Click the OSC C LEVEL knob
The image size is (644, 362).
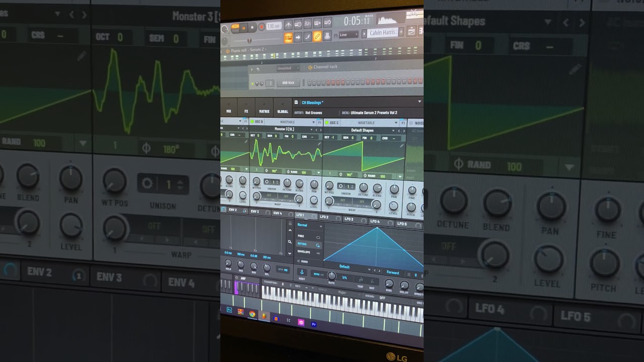click(393, 206)
